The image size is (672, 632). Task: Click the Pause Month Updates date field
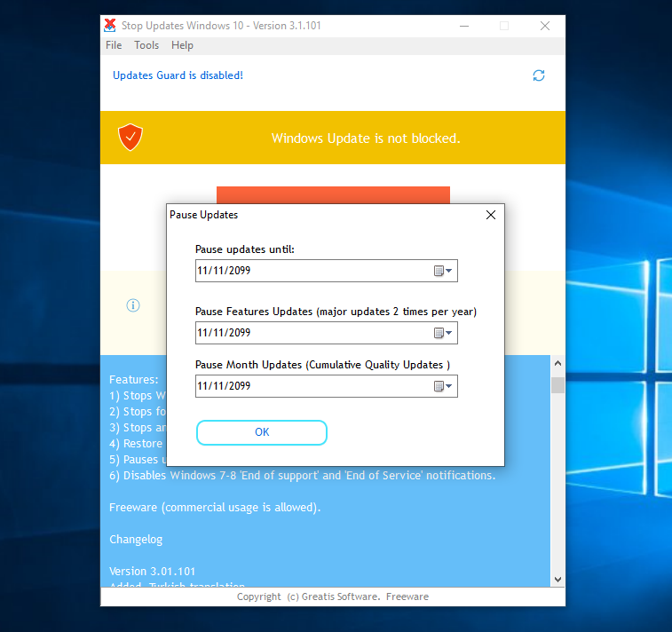[x=326, y=386]
